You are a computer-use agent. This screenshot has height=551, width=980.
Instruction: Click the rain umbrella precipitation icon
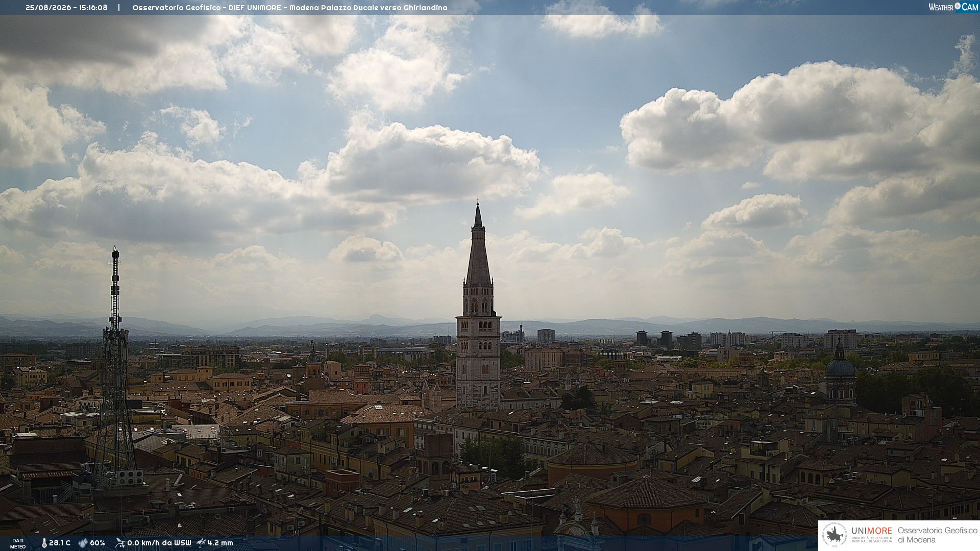(201, 543)
